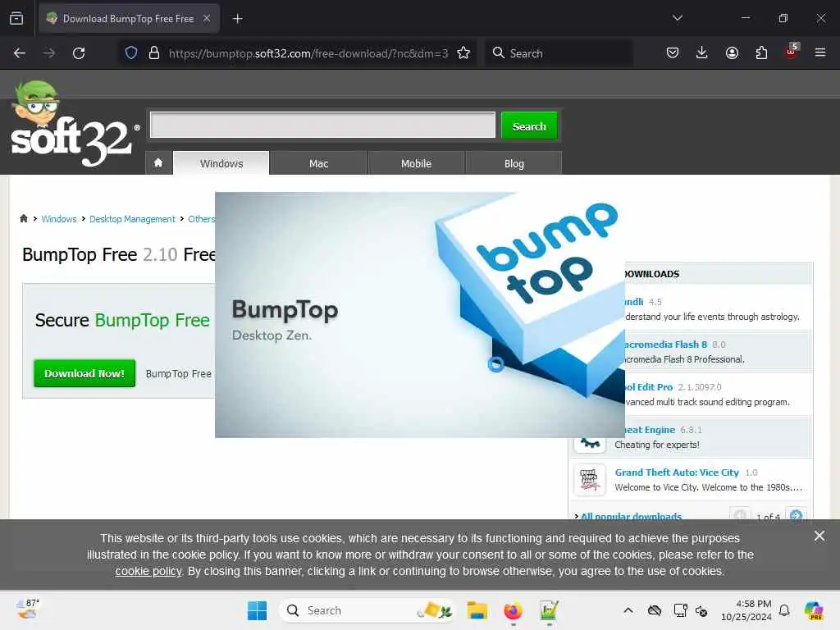Go back to the previous page
The image size is (840, 630).
tap(20, 53)
